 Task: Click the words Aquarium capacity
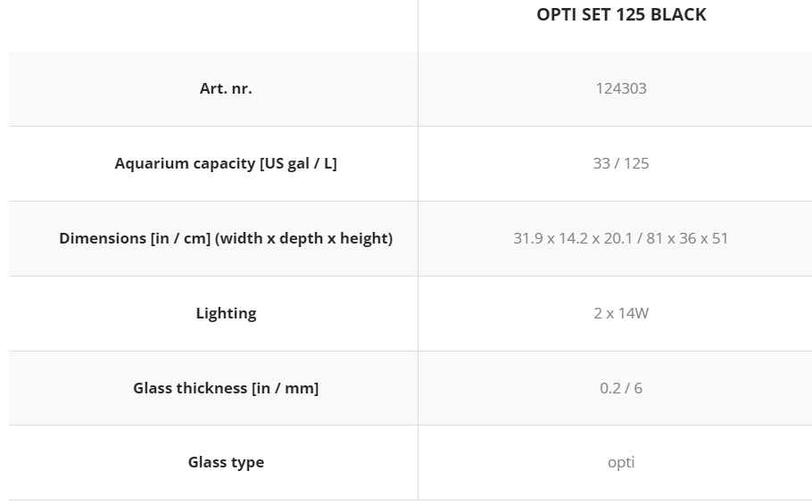tap(185, 163)
